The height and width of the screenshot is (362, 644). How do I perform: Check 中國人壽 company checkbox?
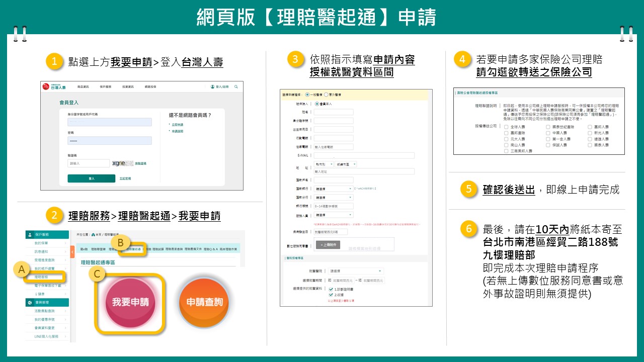[548, 133]
